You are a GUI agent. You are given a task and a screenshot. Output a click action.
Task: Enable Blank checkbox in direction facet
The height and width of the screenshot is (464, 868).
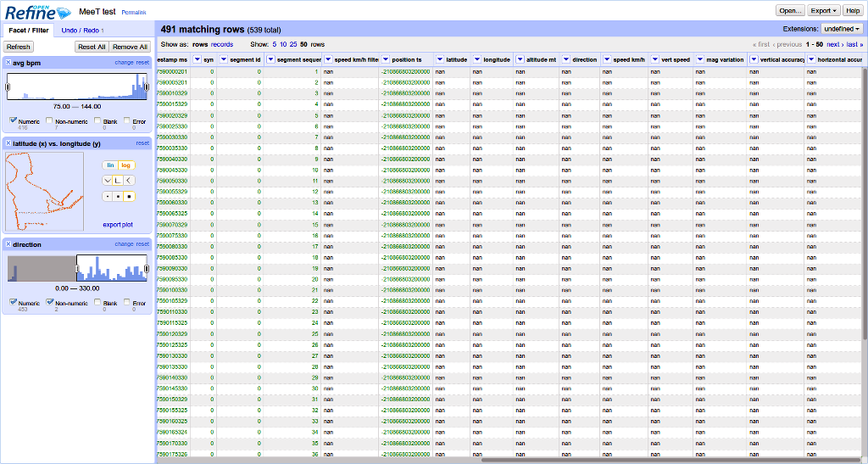(98, 302)
